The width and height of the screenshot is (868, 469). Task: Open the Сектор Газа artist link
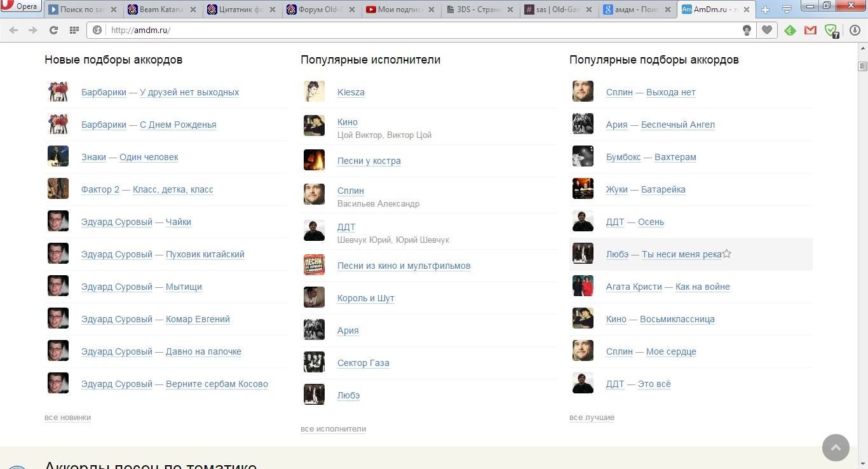coord(363,363)
